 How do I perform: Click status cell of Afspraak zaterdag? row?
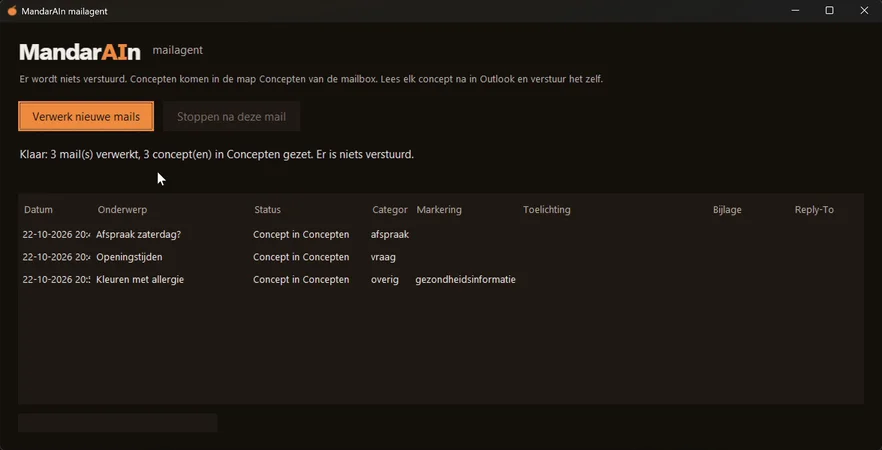click(x=301, y=235)
